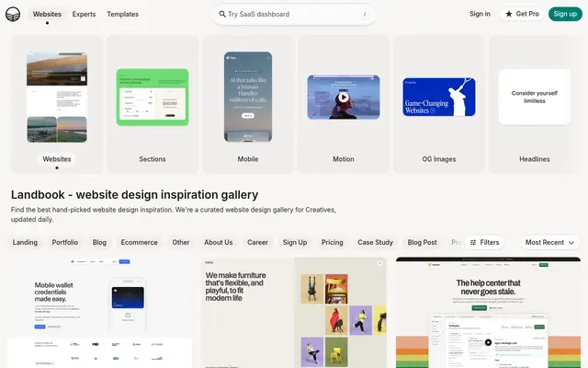Click the Filters sliders icon
588x368 pixels.
[473, 243]
